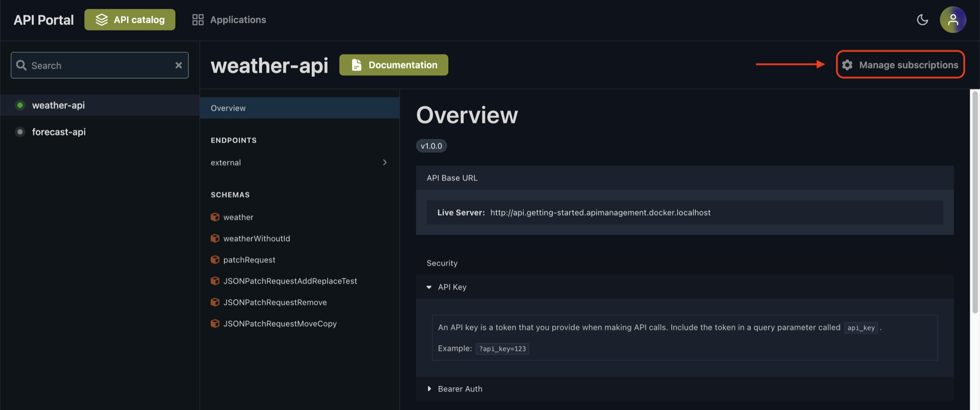Viewport: 980px width, 410px height.
Task: Open the JSONPatchRequestMoveCopy schema
Action: click(280, 324)
